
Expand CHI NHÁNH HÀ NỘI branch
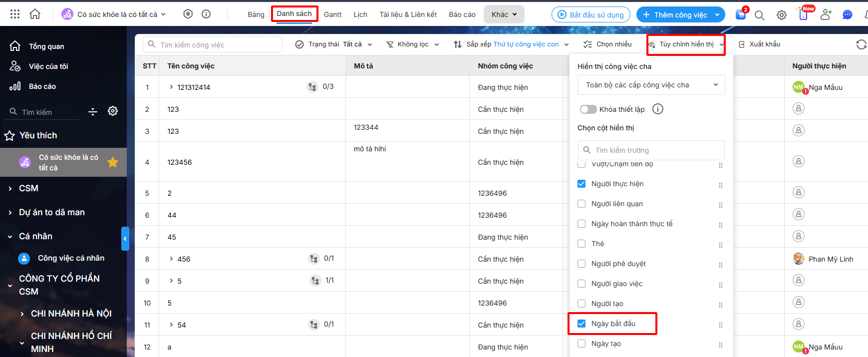pos(22,314)
